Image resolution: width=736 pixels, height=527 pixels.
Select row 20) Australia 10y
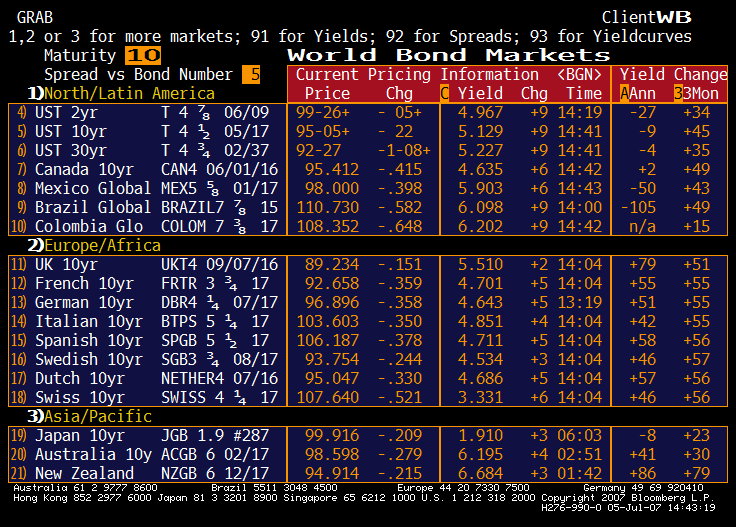pos(368,454)
